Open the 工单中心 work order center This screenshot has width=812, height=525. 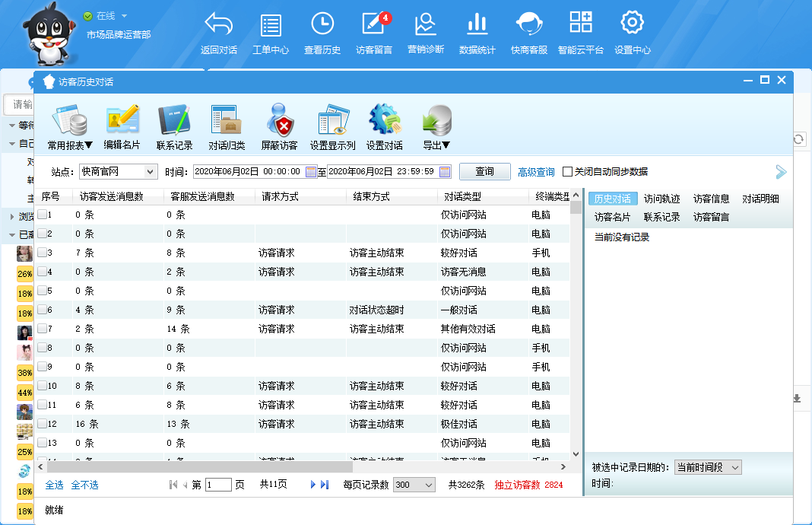click(x=271, y=32)
